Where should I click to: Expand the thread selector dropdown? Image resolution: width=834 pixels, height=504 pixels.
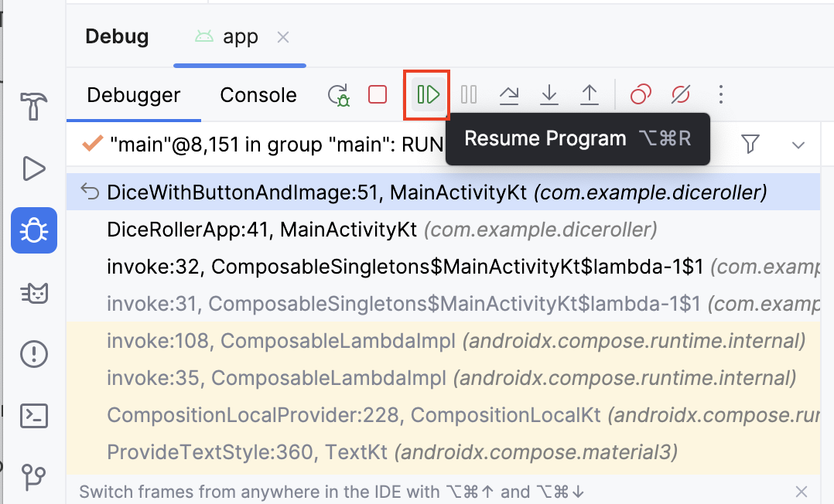[798, 145]
